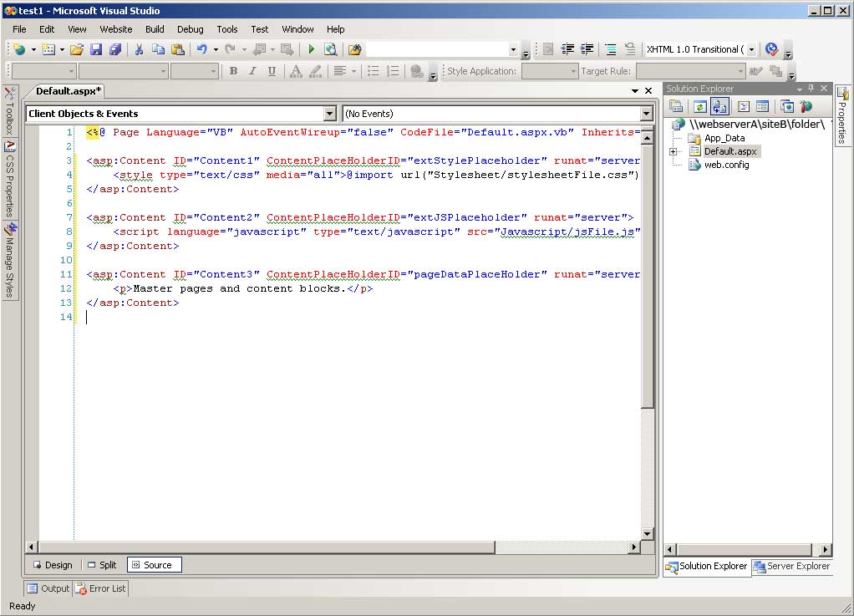Toggle Underline formatting
This screenshot has width=854, height=616.
click(x=272, y=71)
